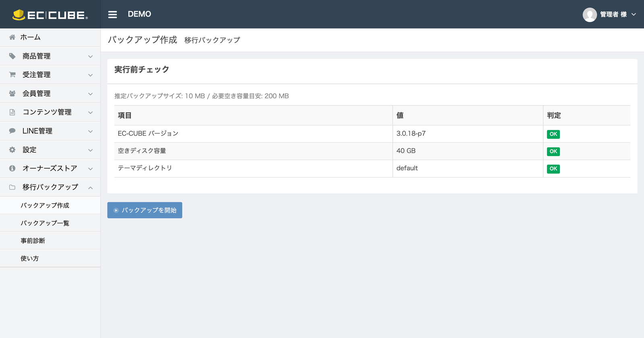Start backup with バックアップを開始 button
The height and width of the screenshot is (338, 644).
[x=144, y=210]
